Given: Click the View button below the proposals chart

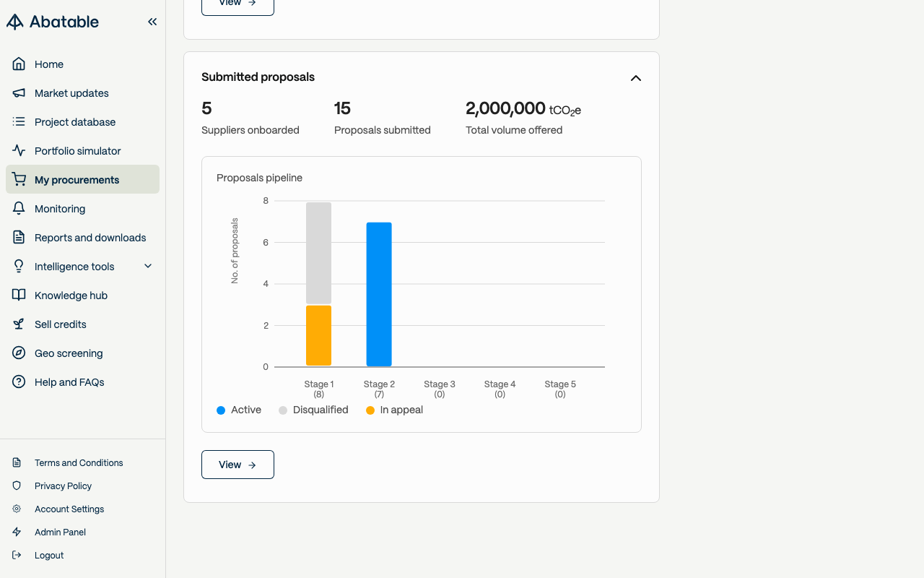Looking at the screenshot, I should pos(237,465).
